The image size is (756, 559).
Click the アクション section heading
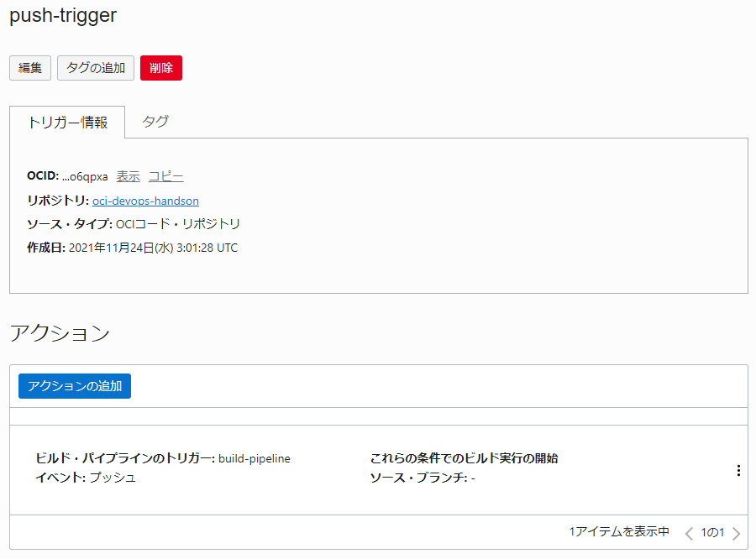tap(60, 333)
